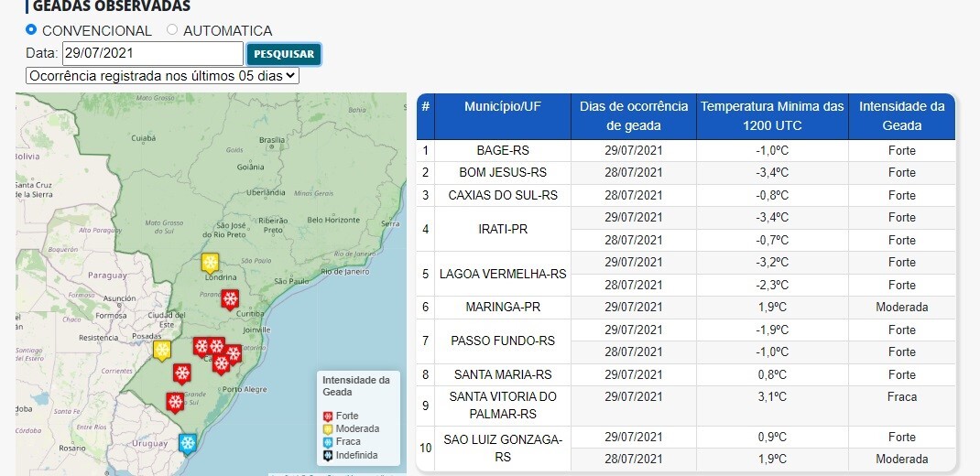Click the Fraca blue icon in the legend

point(329,441)
